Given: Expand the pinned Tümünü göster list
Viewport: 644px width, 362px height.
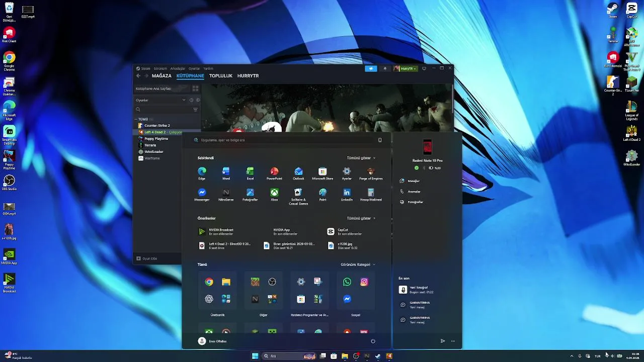Looking at the screenshot, I should pyautogui.click(x=361, y=158).
